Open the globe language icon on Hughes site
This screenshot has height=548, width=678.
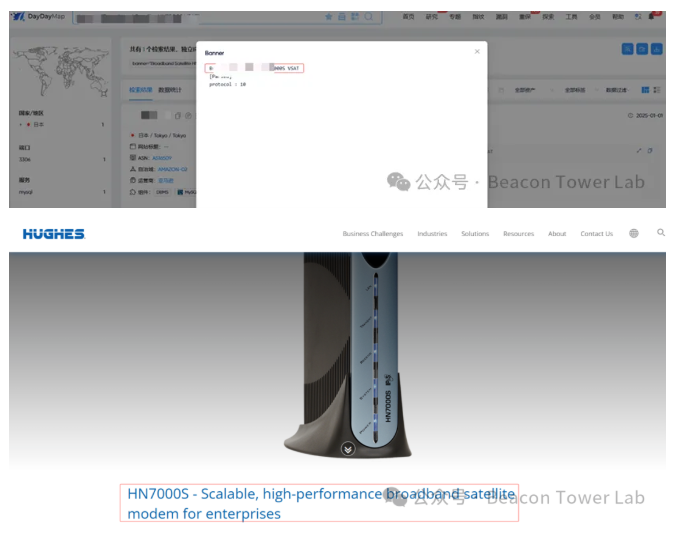[x=633, y=234]
